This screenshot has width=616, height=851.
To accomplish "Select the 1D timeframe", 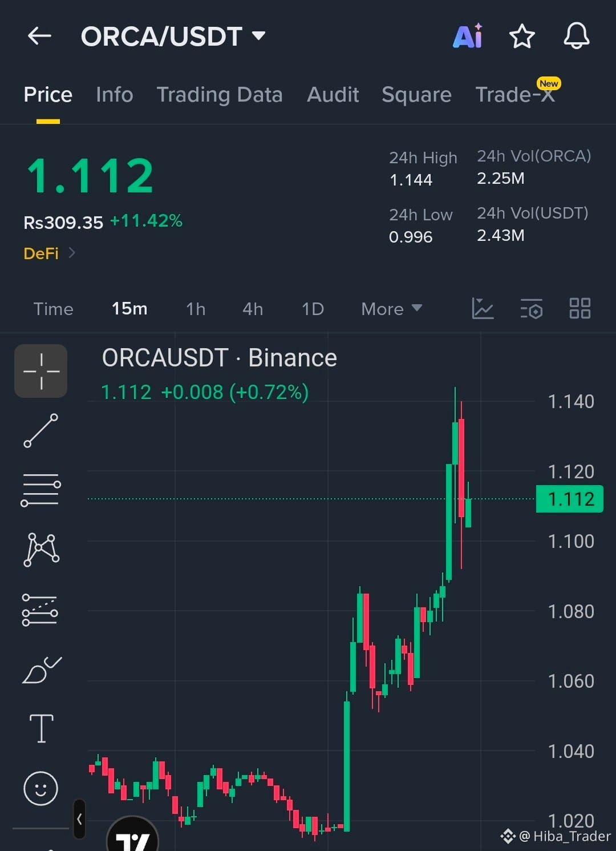I will tap(313, 309).
